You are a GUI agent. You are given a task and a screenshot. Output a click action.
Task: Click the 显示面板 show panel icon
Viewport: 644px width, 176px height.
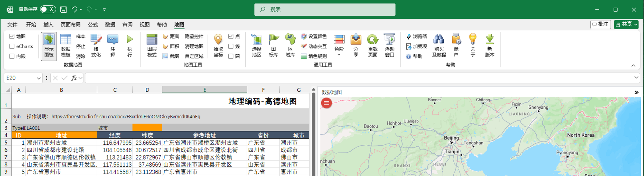49,46
